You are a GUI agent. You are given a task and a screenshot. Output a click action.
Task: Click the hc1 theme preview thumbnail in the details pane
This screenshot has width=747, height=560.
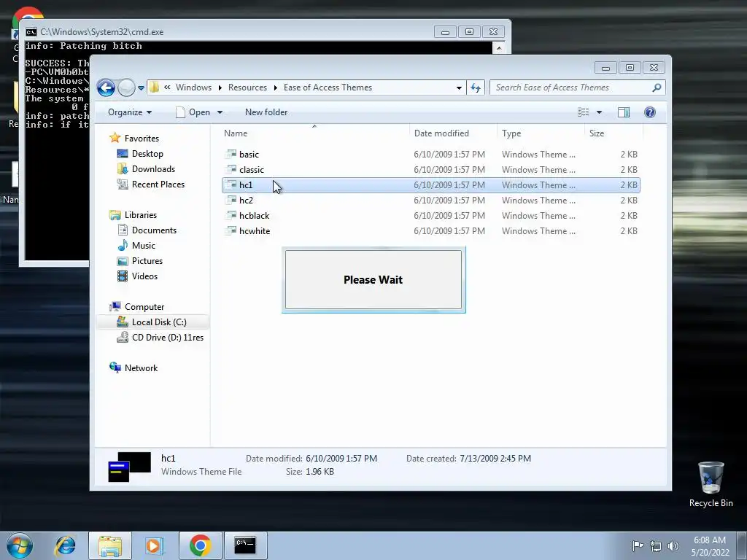click(x=130, y=466)
